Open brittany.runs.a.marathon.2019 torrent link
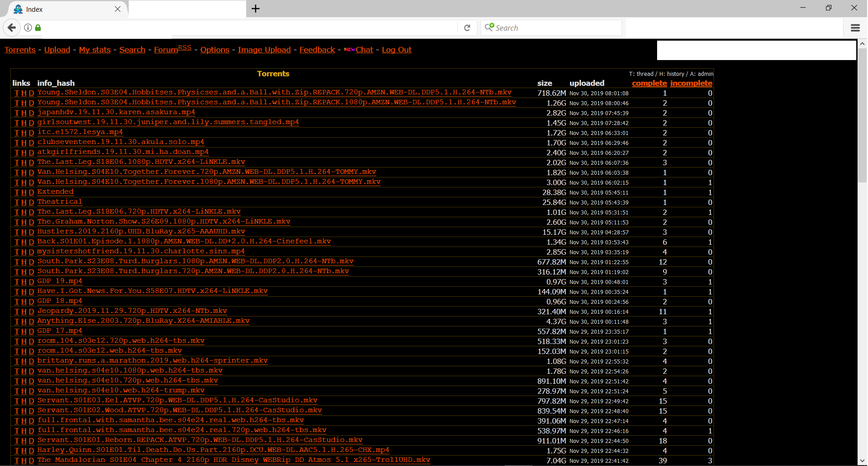Screen dimensions: 868x466 click(152, 361)
